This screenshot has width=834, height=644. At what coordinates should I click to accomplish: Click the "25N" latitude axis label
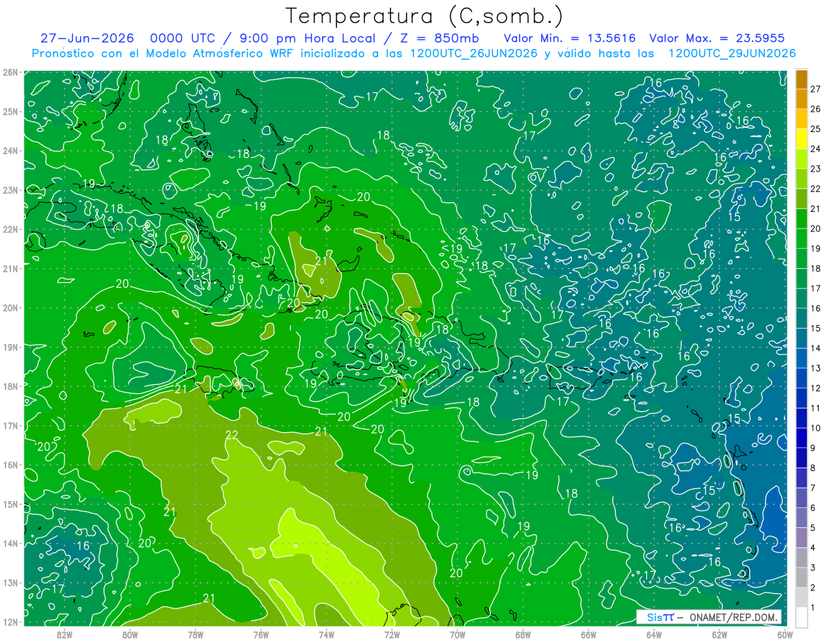pyautogui.click(x=10, y=112)
